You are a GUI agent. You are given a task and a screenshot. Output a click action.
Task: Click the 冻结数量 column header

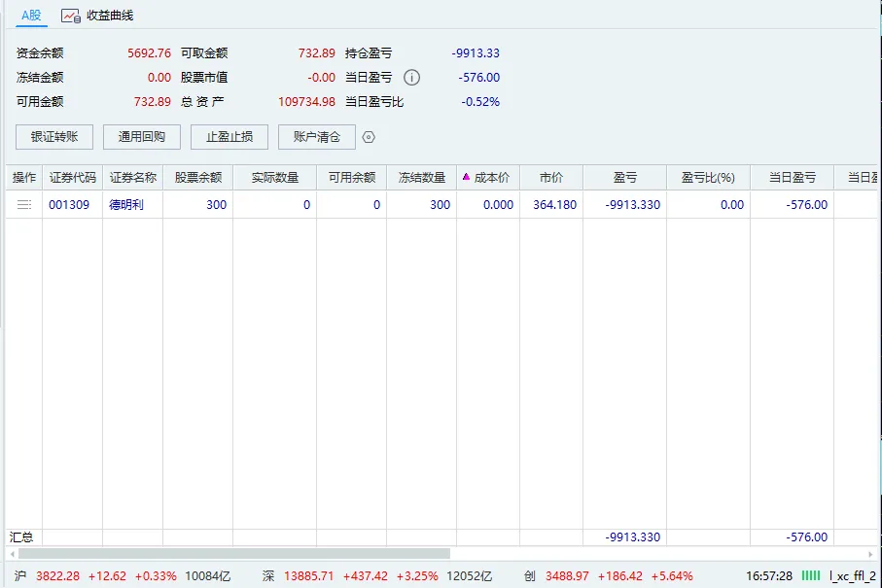[422, 178]
